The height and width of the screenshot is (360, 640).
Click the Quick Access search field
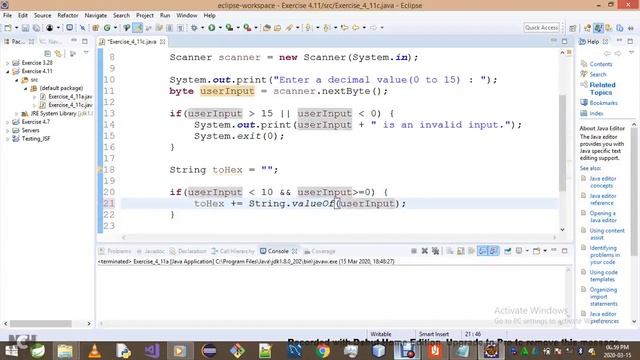pos(541,27)
